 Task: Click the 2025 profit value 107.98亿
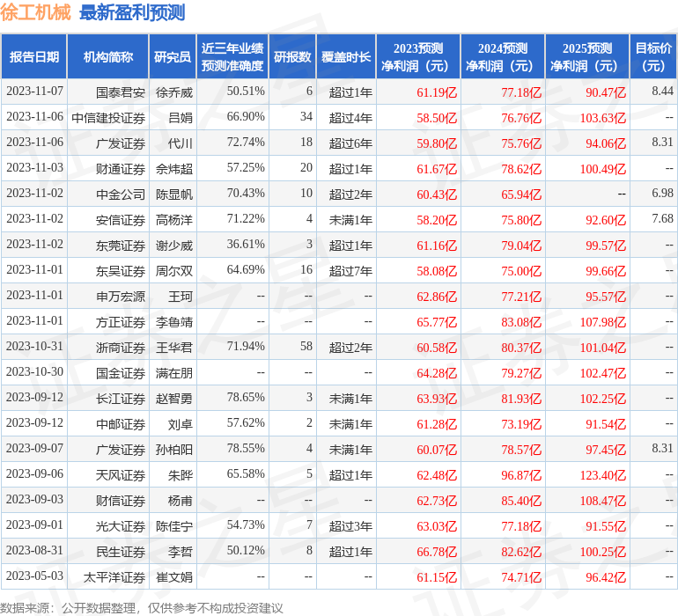[603, 322]
